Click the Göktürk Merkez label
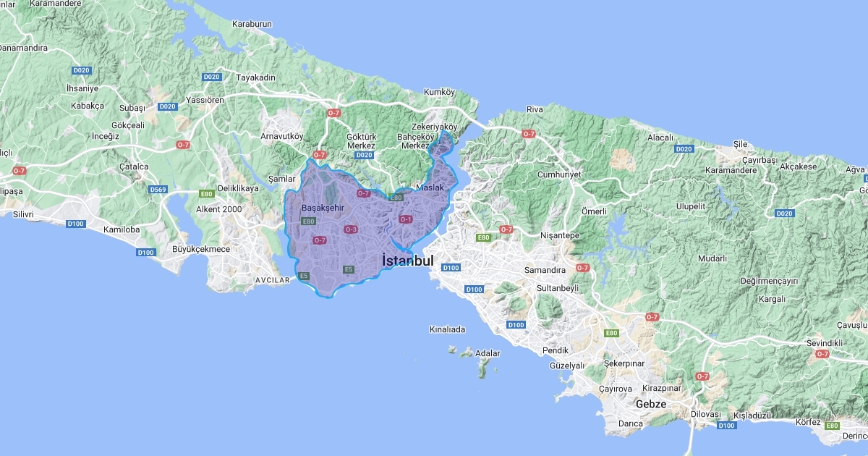The image size is (868, 456). pos(361,140)
